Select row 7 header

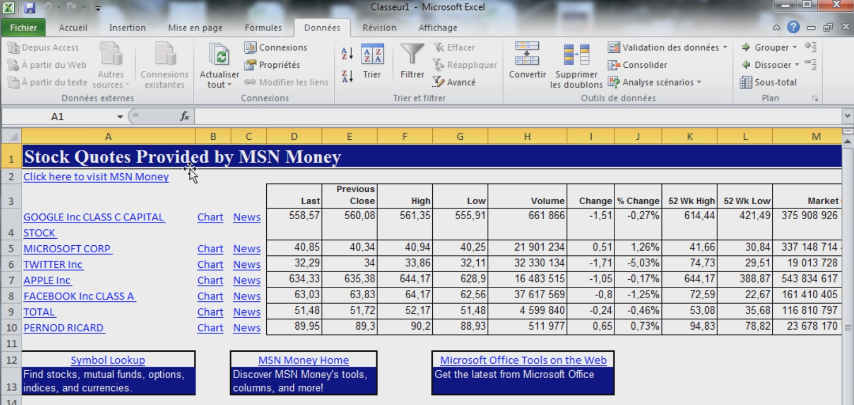click(x=11, y=280)
